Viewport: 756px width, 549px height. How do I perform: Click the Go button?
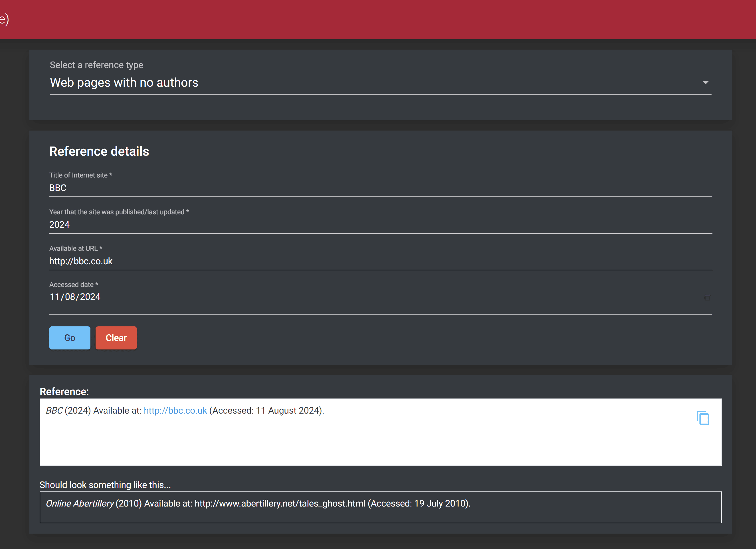click(x=70, y=338)
